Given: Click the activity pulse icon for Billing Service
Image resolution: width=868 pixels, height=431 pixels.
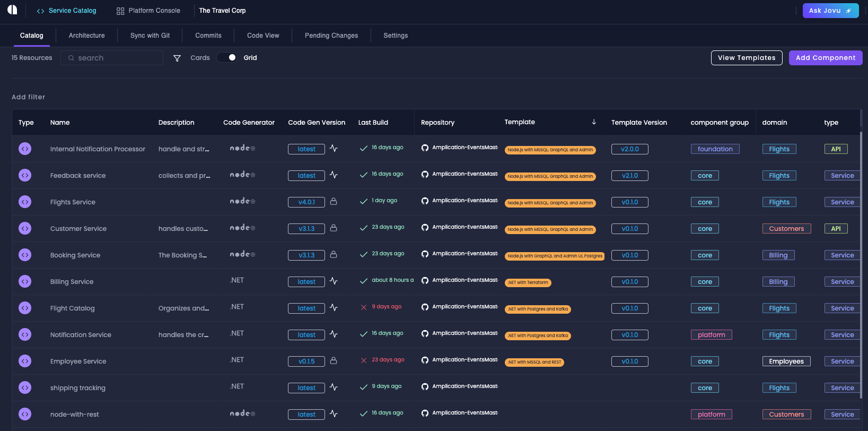Looking at the screenshot, I should click(x=334, y=281).
